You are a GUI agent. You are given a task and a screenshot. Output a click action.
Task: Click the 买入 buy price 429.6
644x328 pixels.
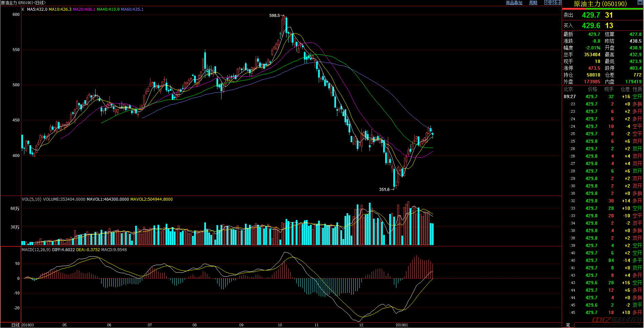pos(591,25)
